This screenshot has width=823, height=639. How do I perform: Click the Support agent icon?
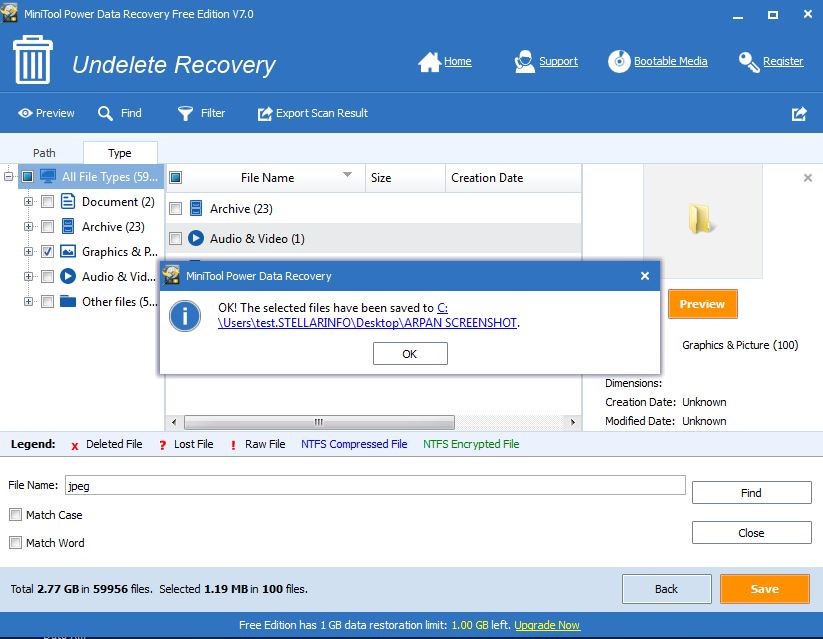tap(524, 61)
